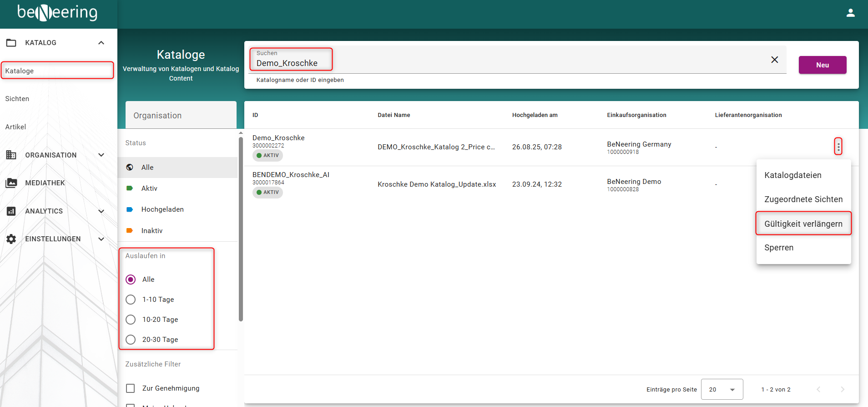
Task: Clear the search field with X icon
Action: click(x=774, y=60)
